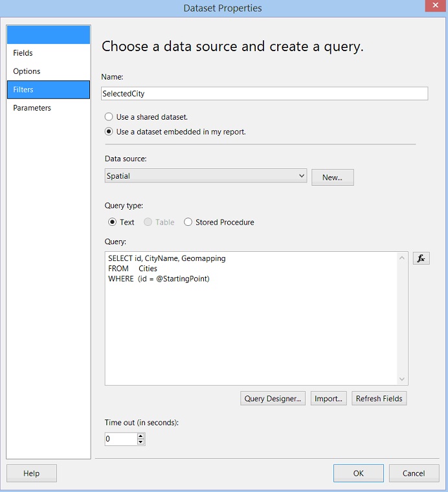This screenshot has height=492, width=448.
Task: Close the Dataset Properties dialog with X
Action: [434, 6]
